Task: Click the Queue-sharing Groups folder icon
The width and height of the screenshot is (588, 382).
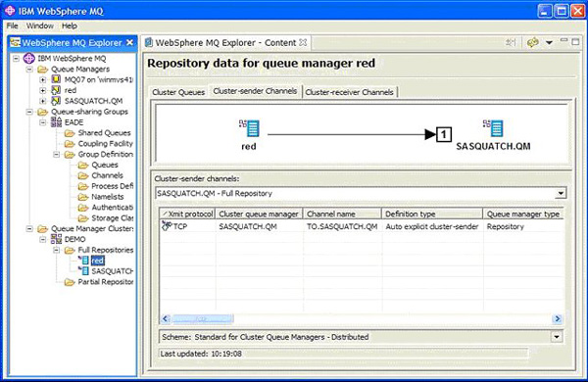Action: [42, 112]
